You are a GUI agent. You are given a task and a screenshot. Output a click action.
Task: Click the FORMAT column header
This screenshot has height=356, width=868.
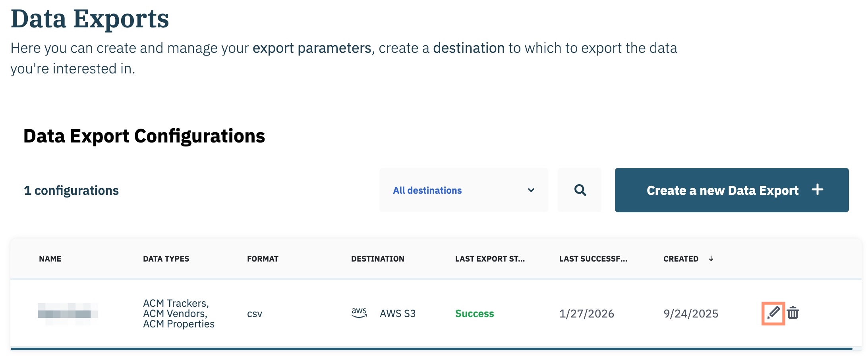(263, 259)
